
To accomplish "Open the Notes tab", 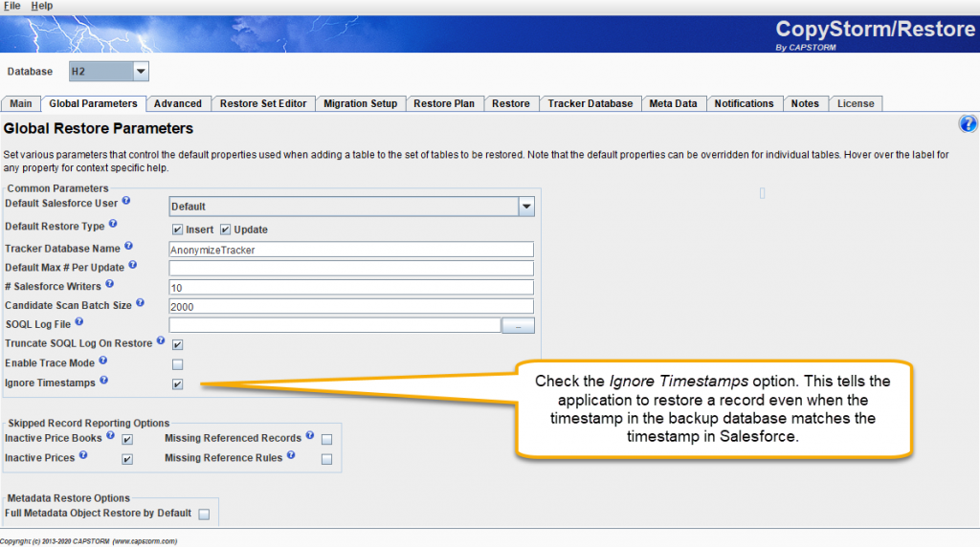I will pyautogui.click(x=805, y=103).
